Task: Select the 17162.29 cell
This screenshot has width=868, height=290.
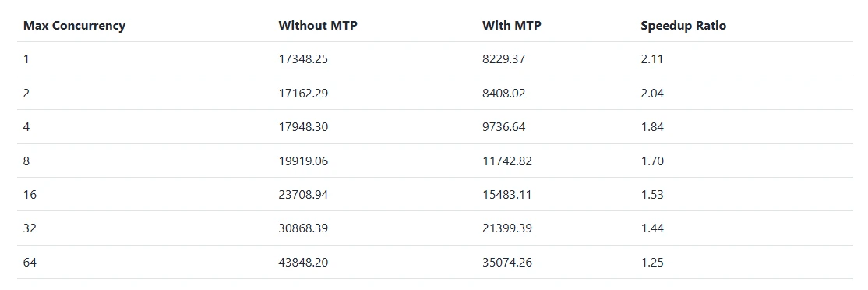Action: pyautogui.click(x=303, y=93)
